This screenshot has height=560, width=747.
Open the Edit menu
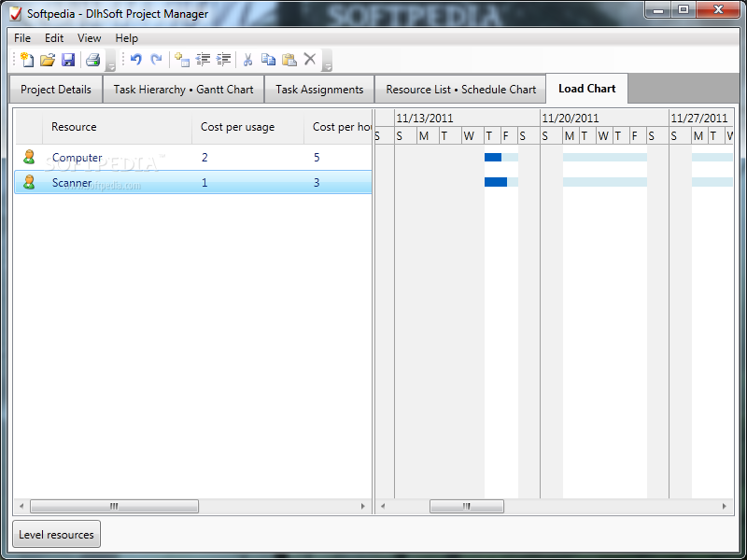pyautogui.click(x=54, y=38)
